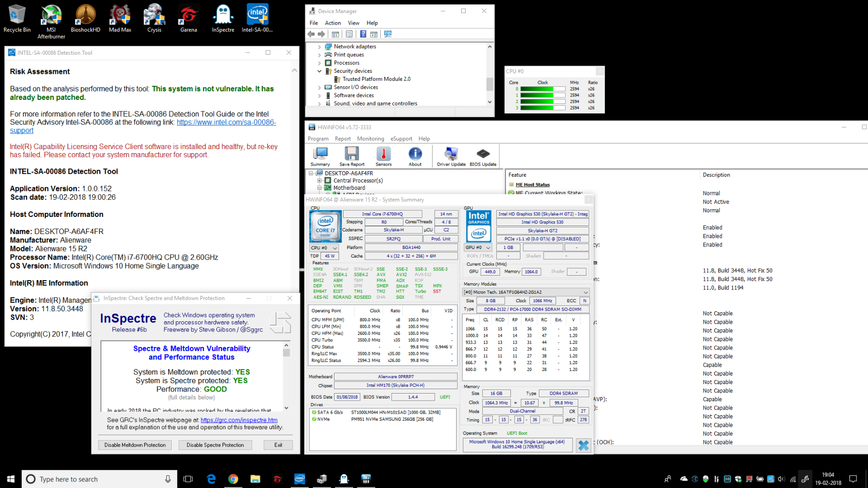868x488 pixels.
Task: Open Monitoring menu in HWiNFO64
Action: [370, 139]
